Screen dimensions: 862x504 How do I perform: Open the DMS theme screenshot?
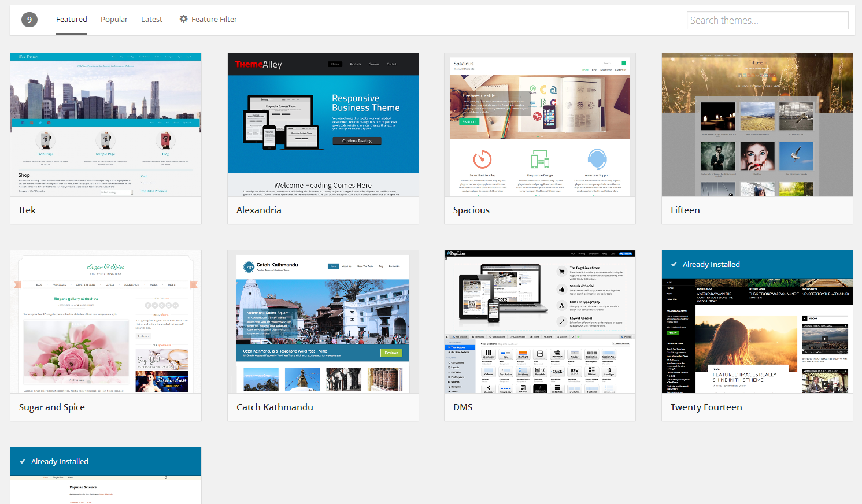tap(540, 322)
